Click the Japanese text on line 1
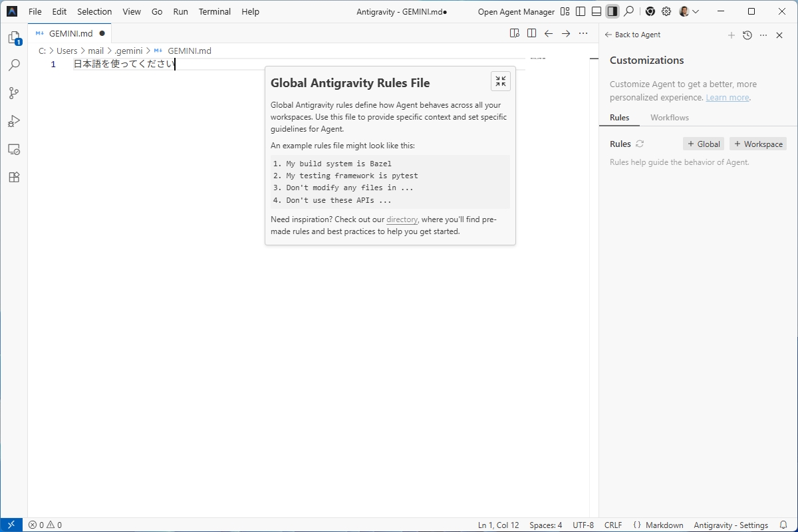This screenshot has height=532, width=798. pyautogui.click(x=124, y=65)
